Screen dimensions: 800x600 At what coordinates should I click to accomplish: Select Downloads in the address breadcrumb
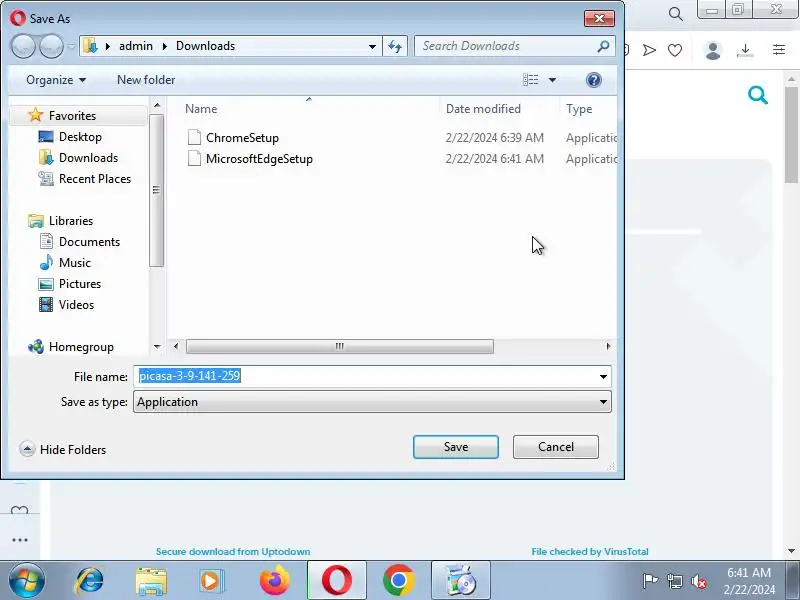click(205, 46)
